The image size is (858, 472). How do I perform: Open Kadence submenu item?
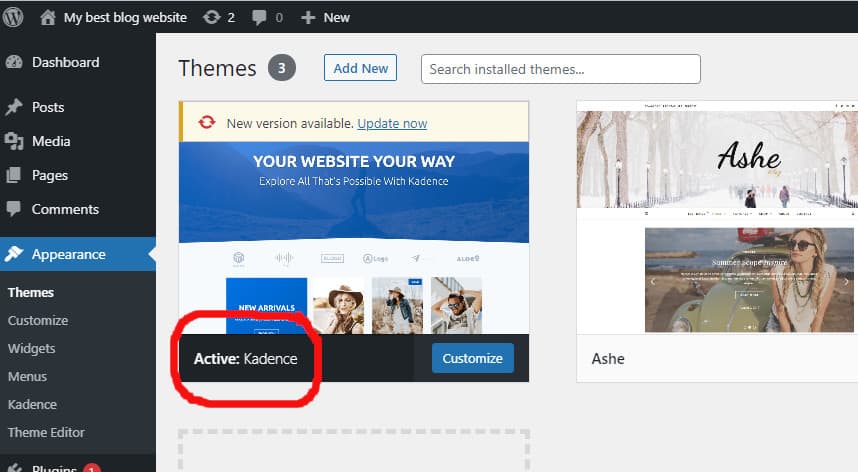coord(32,404)
